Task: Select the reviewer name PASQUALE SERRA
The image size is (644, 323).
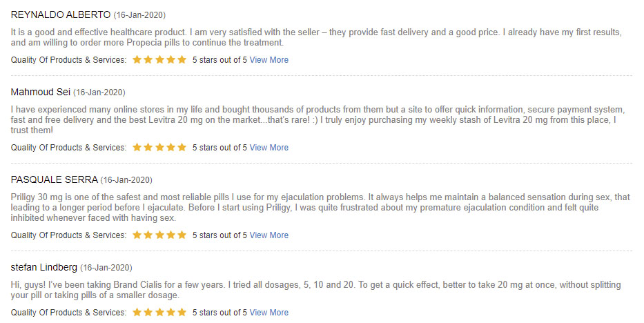Action: pos(55,179)
